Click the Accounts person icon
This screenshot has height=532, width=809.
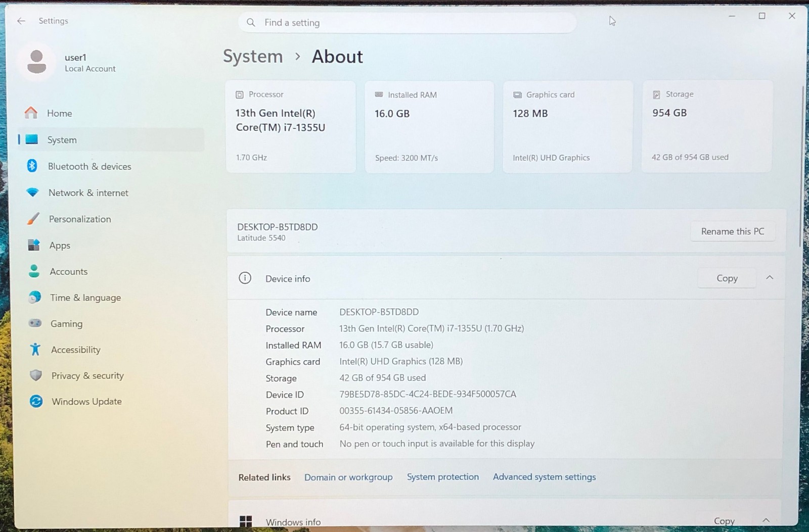pyautogui.click(x=34, y=271)
